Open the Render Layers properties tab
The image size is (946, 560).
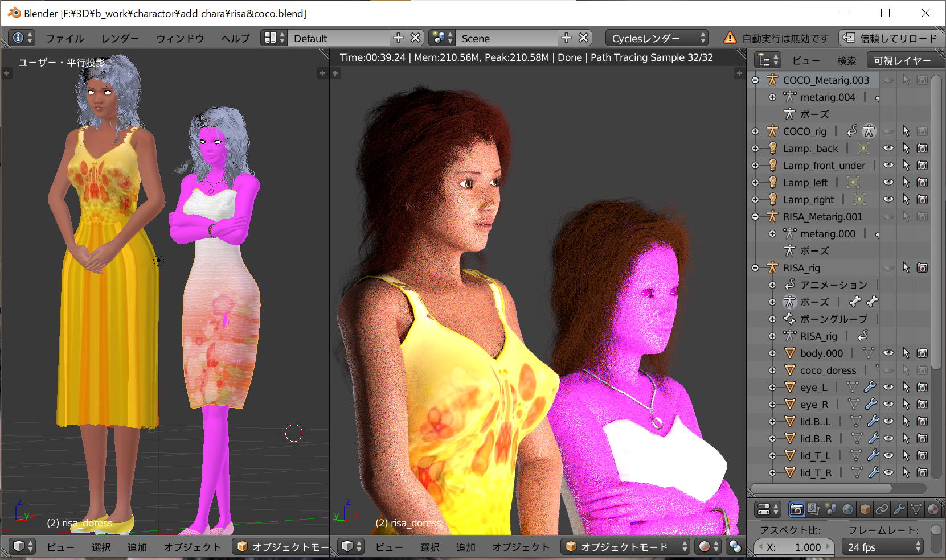point(813,509)
